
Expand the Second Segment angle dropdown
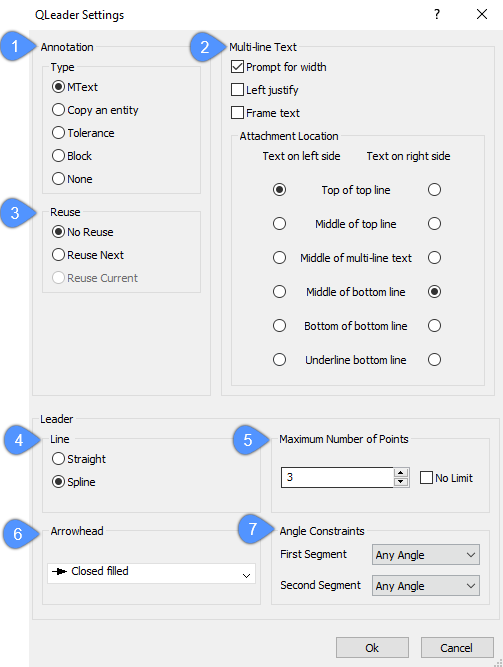pyautogui.click(x=426, y=586)
